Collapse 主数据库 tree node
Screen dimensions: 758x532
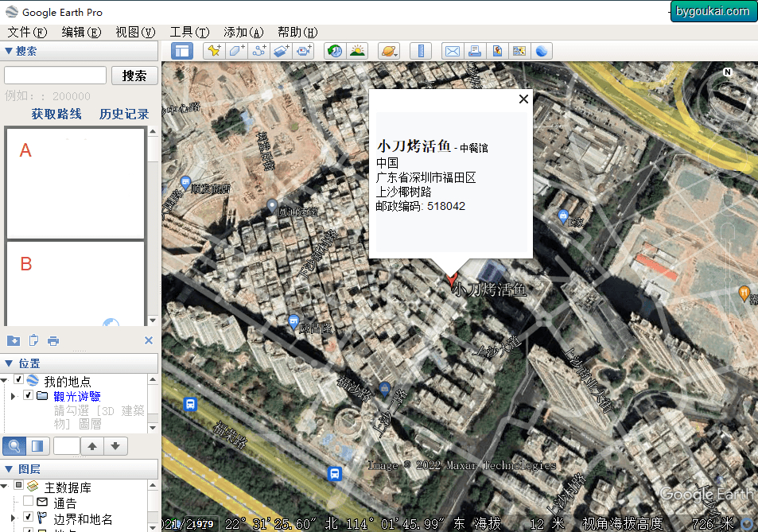[4, 486]
